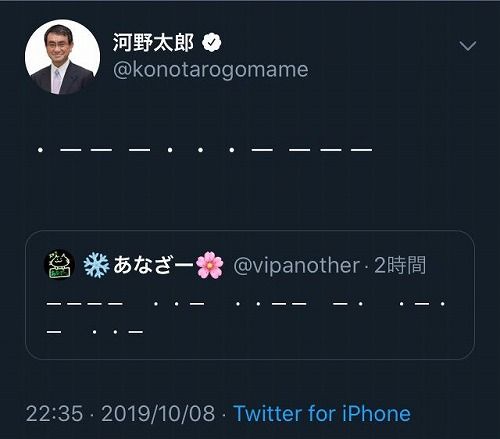500x439 pixels.
Task: Open the quoted tweet avatar icon
Action: (x=59, y=264)
